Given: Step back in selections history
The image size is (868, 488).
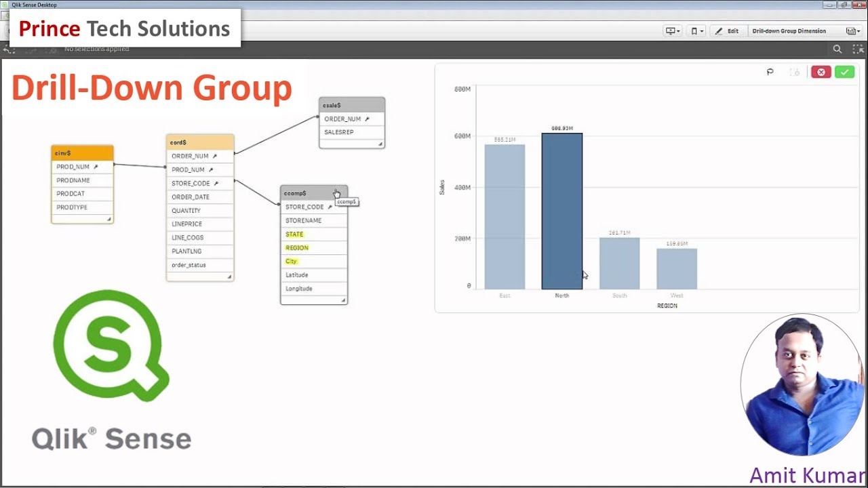Looking at the screenshot, I should tap(9, 49).
